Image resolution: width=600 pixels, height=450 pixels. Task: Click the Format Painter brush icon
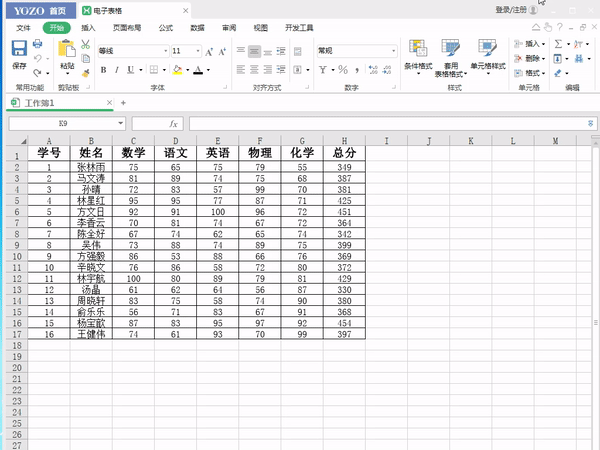pos(86,71)
